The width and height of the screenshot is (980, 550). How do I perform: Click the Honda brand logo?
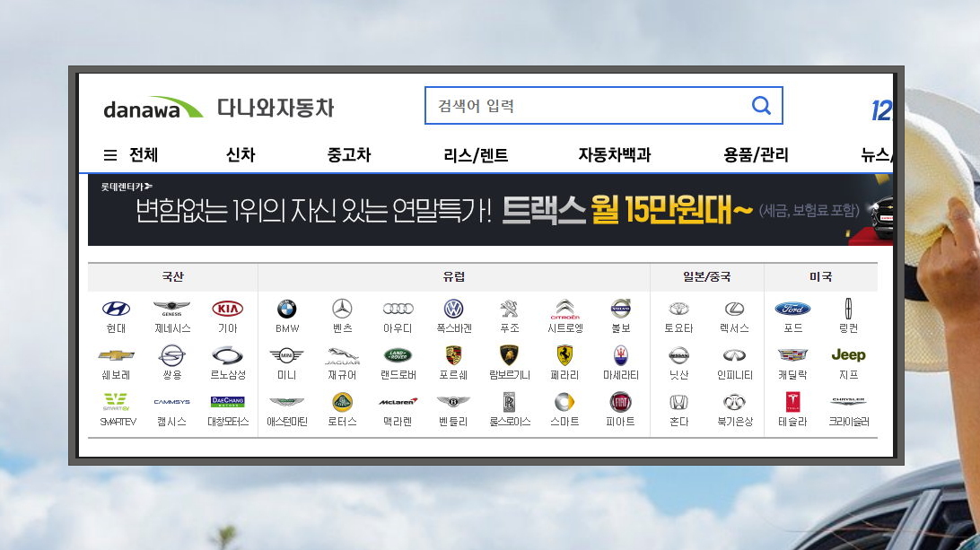pos(678,402)
